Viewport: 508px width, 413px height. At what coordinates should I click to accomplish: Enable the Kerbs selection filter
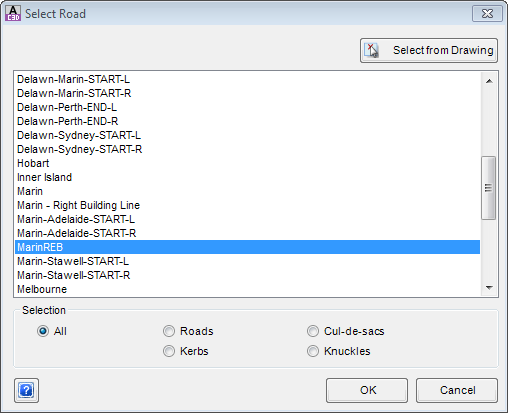pyautogui.click(x=169, y=351)
